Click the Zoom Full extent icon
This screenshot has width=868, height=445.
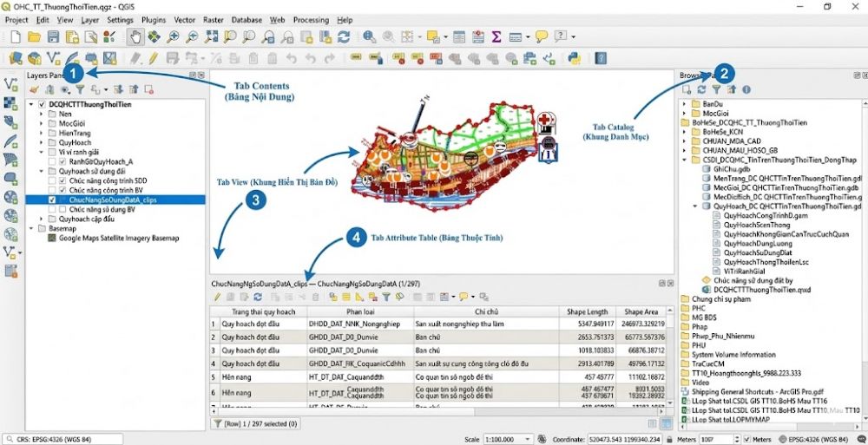coord(211,37)
